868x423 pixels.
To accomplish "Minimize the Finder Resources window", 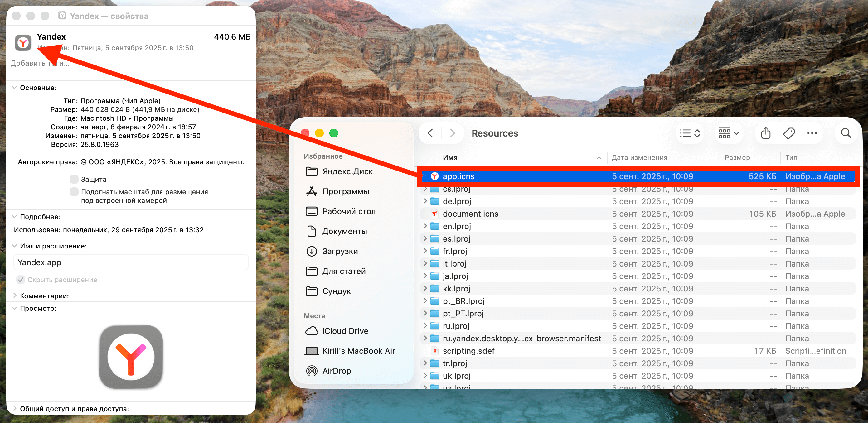I will point(319,133).
